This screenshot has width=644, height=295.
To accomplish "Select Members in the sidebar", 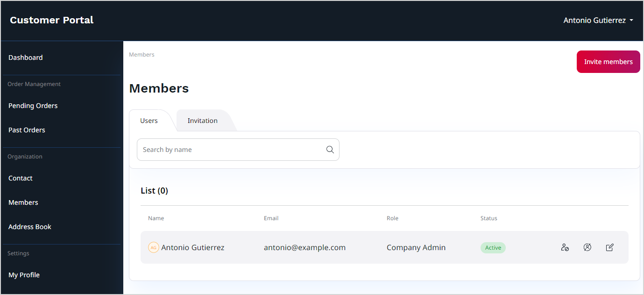I will (23, 202).
